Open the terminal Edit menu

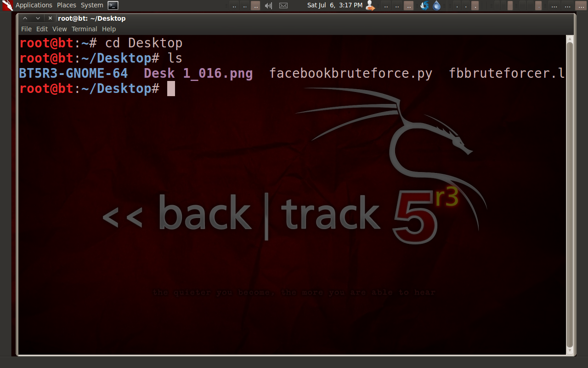click(x=42, y=29)
